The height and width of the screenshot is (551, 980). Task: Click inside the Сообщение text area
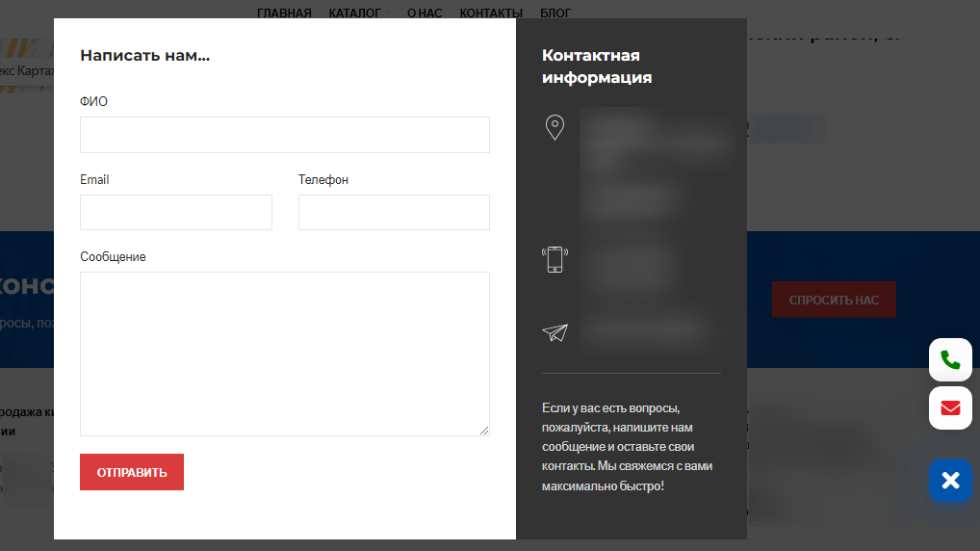[x=284, y=354]
